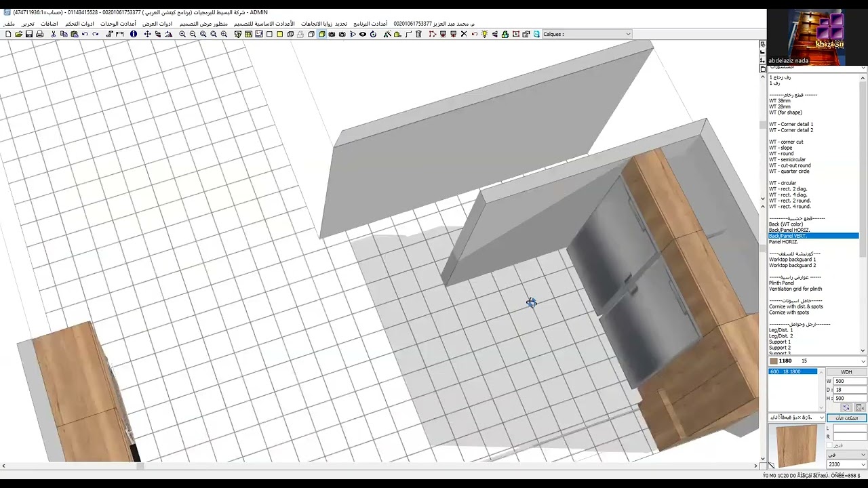Screen dimensions: 868x488
Task: Select WT - Corner detail 1
Action: (x=791, y=124)
